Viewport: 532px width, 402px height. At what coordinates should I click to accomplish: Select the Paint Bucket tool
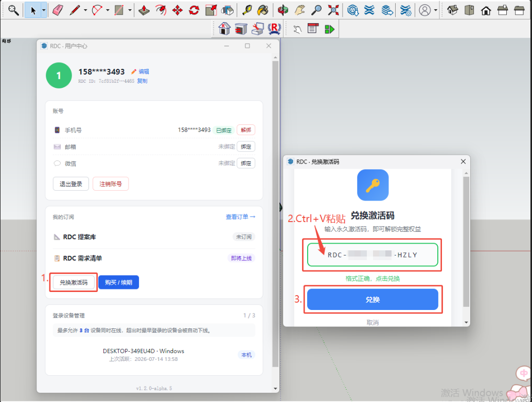click(x=263, y=10)
